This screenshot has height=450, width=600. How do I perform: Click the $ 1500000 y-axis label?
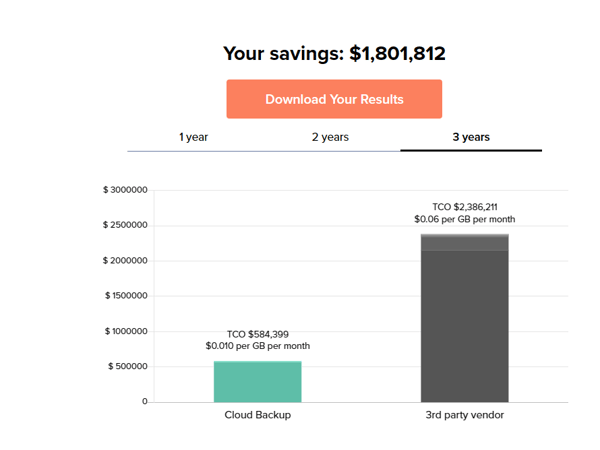tap(125, 296)
